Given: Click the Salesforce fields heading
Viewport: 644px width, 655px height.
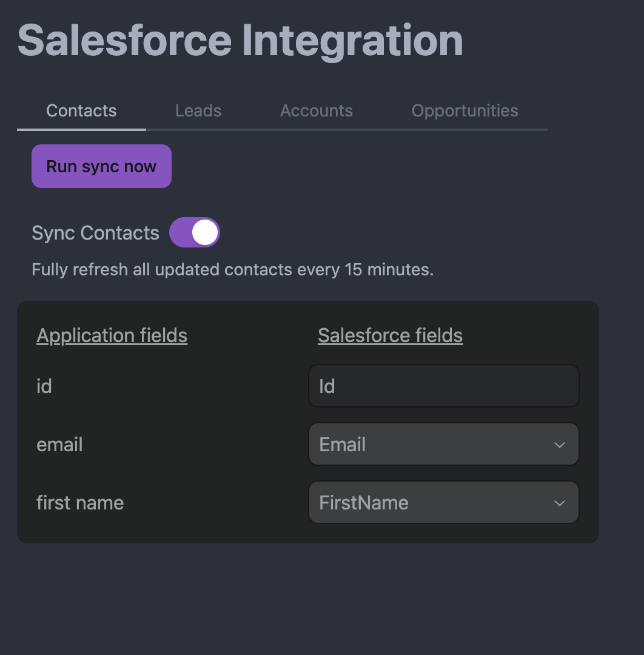Looking at the screenshot, I should pyautogui.click(x=390, y=335).
